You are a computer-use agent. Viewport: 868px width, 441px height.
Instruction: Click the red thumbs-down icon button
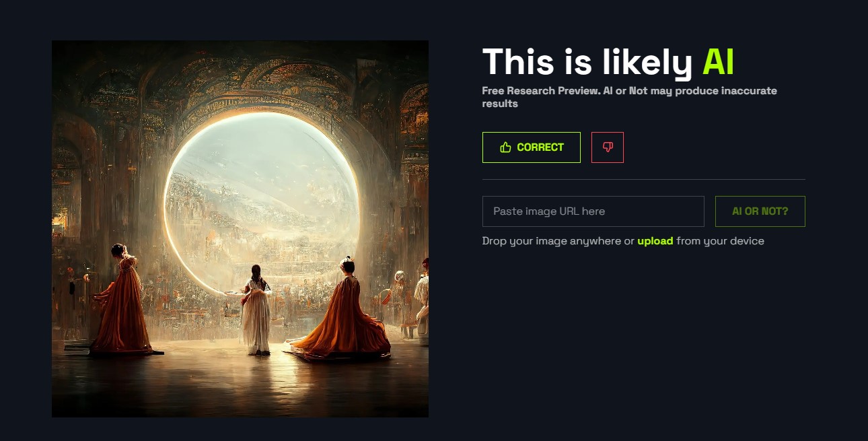pos(608,147)
